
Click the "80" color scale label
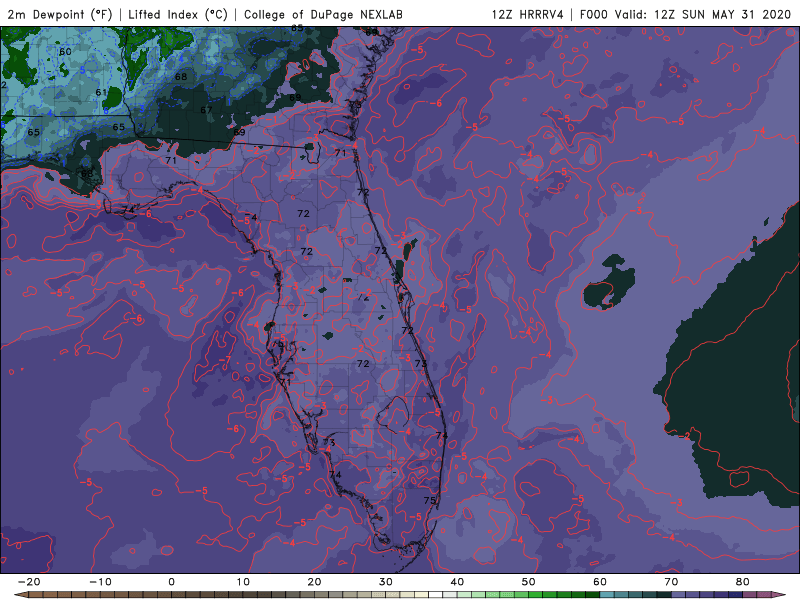743,582
